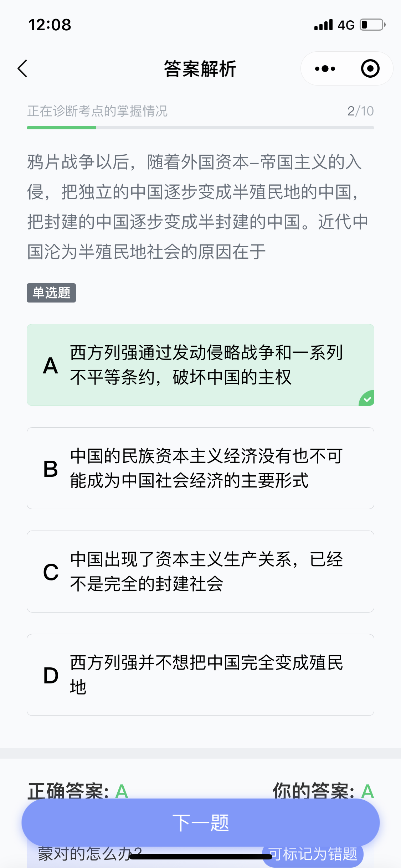Tap the 4G network indicator
This screenshot has width=401, height=868.
[346, 25]
